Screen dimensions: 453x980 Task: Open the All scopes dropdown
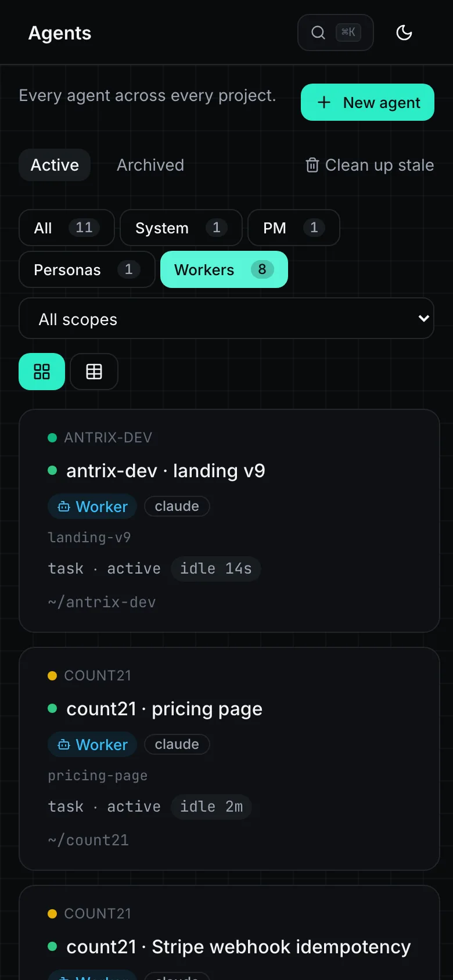227,318
